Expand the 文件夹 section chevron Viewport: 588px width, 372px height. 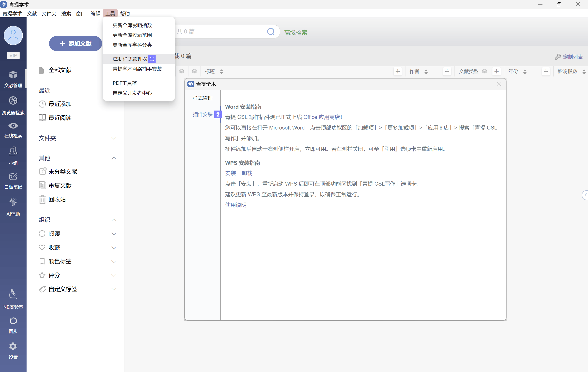click(114, 138)
